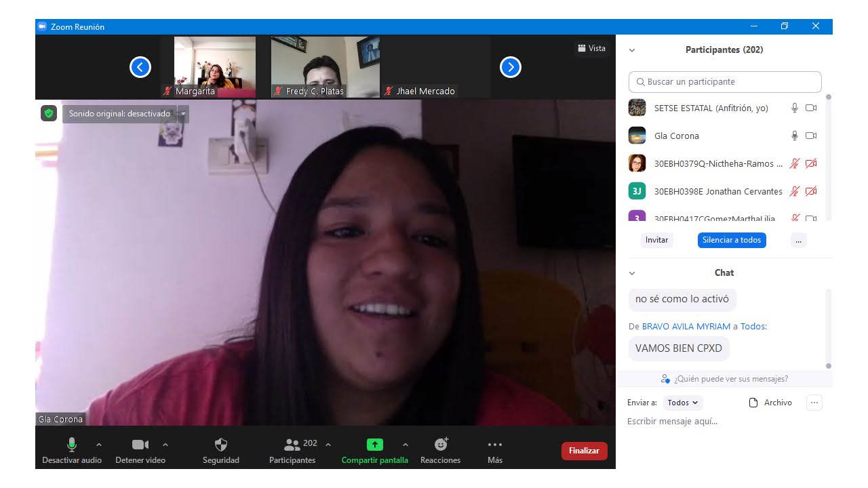This screenshot has width=868, height=488.
Task: Click the red Finalizar button
Action: 584,451
